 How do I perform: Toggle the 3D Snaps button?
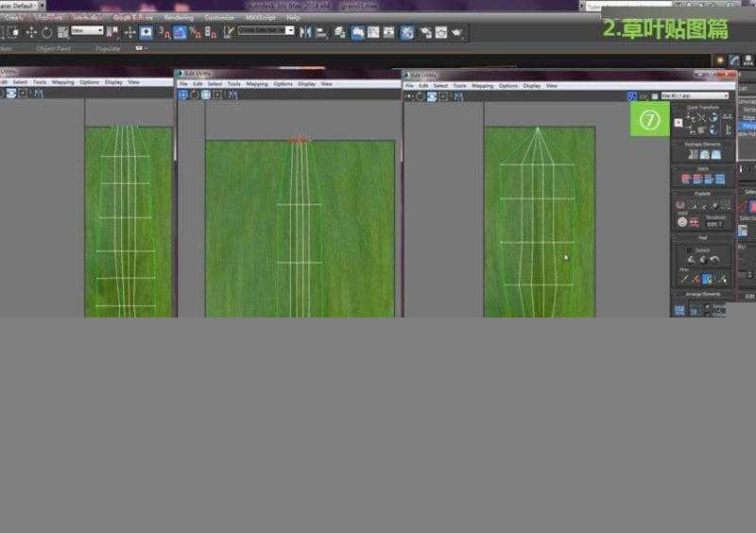pyautogui.click(x=164, y=32)
